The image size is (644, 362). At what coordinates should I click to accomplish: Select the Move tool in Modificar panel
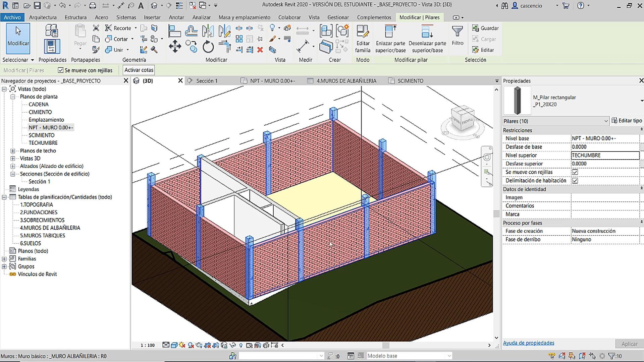(174, 46)
